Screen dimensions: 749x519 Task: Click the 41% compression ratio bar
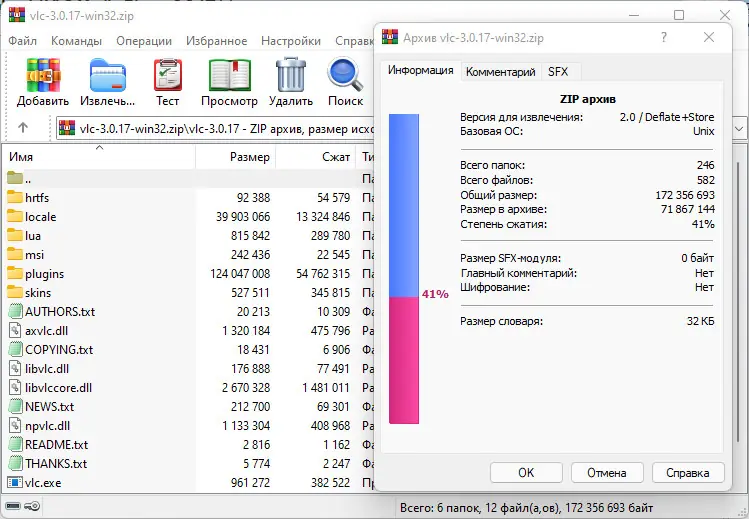click(404, 268)
